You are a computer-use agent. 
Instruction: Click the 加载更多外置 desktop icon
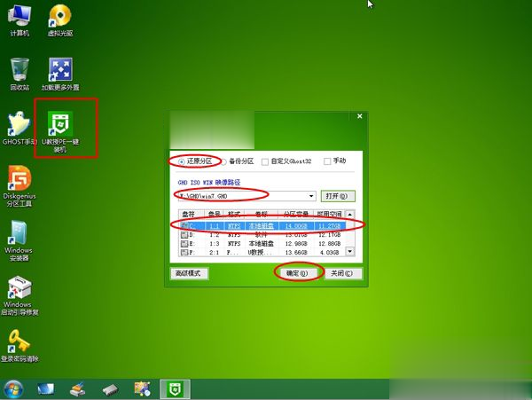[59, 71]
